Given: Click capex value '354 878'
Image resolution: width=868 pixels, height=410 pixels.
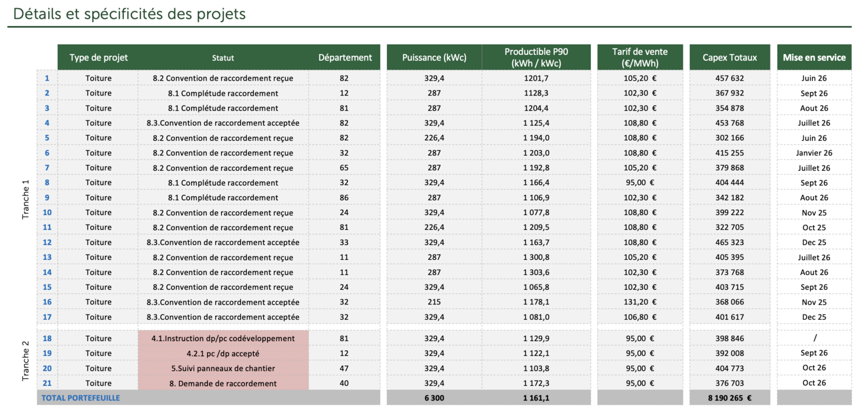Looking at the screenshot, I should (x=729, y=108).
